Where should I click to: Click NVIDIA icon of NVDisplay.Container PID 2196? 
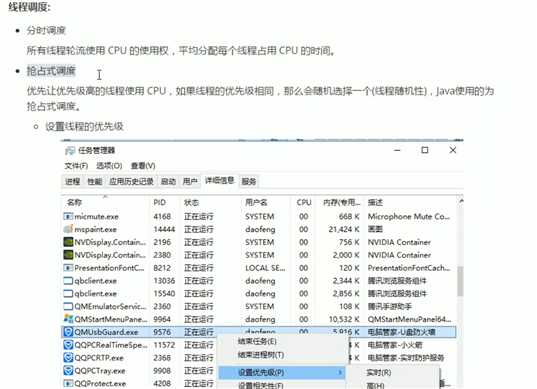pos(68,242)
